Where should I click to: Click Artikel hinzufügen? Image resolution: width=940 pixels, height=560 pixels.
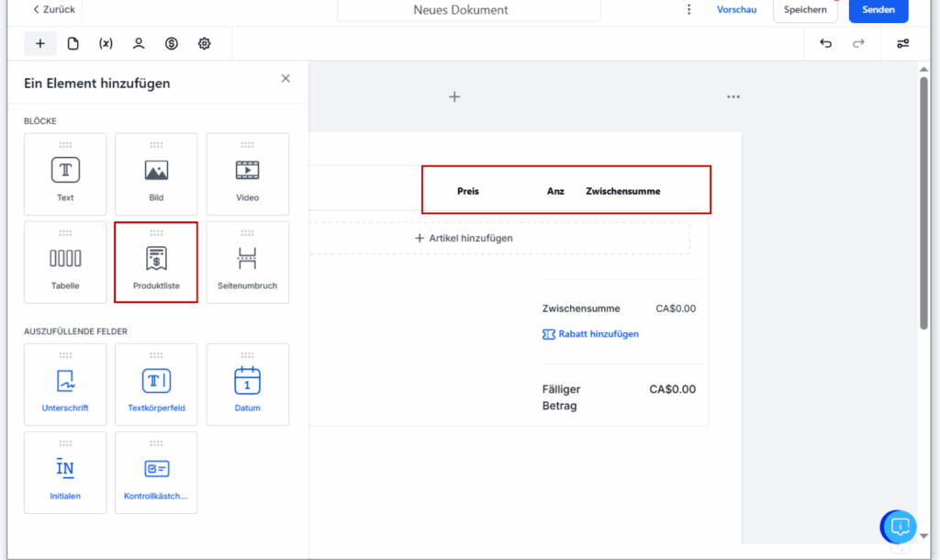tap(464, 238)
